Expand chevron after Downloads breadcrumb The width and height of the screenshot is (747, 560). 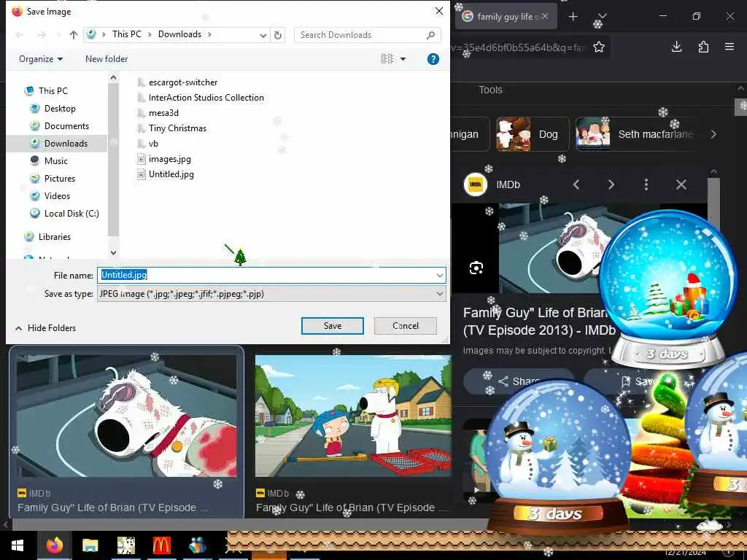click(x=209, y=34)
